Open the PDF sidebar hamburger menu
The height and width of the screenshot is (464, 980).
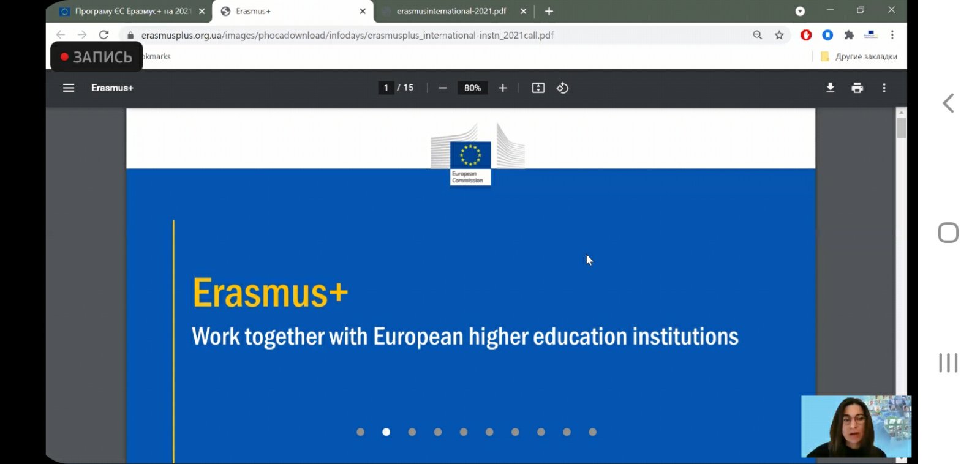[x=69, y=88]
